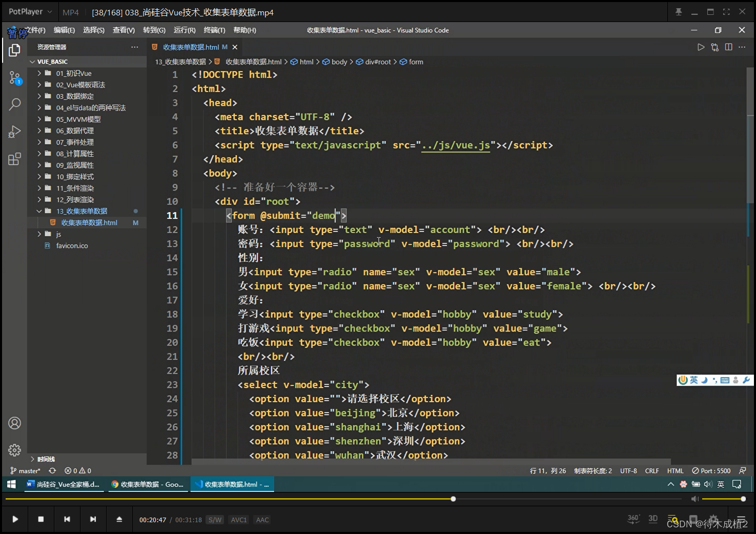Switch to the Word document taskbar item

tap(63, 484)
